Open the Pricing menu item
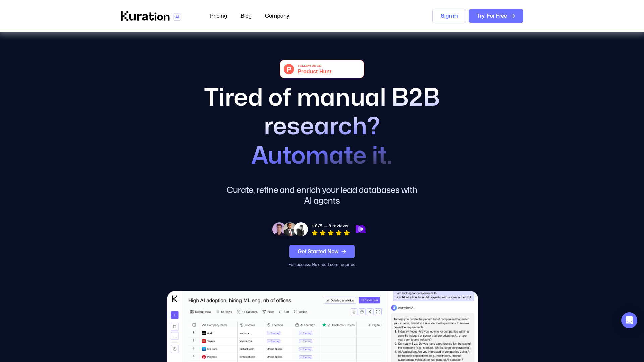Image resolution: width=644 pixels, height=362 pixels. pyautogui.click(x=218, y=16)
